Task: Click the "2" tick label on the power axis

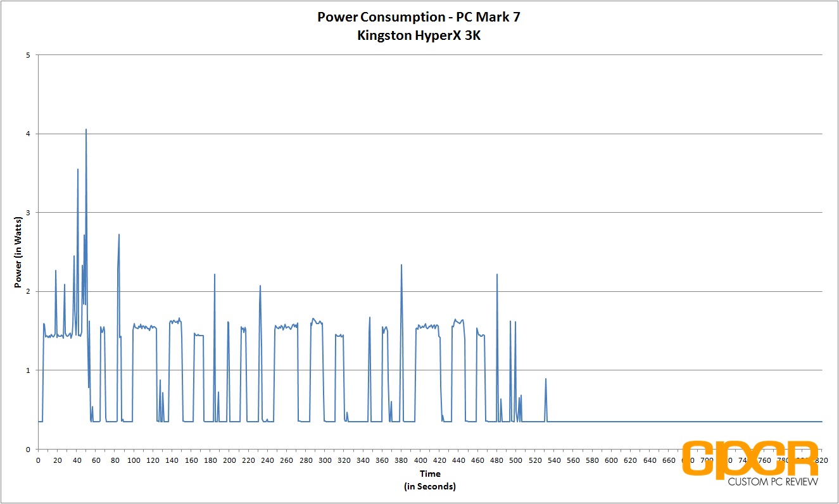Action: pos(28,291)
